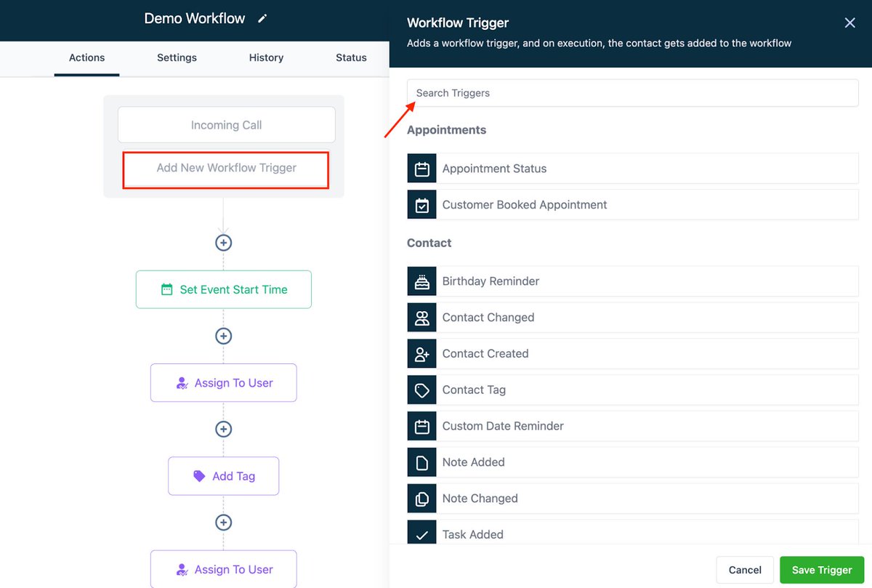Image resolution: width=872 pixels, height=588 pixels.
Task: Click the Appointment Status calendar icon
Action: (x=422, y=169)
